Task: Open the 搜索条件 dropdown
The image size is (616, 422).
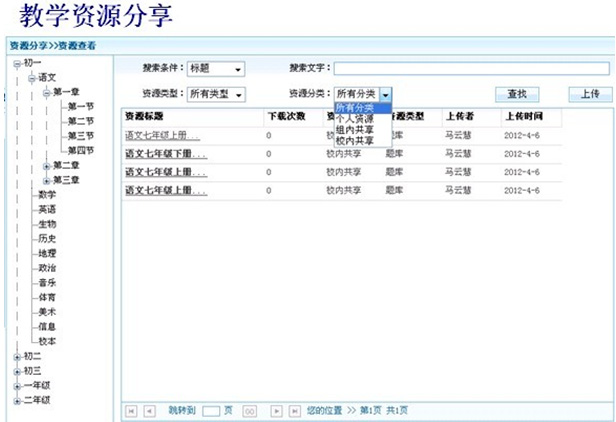Action: [x=238, y=70]
